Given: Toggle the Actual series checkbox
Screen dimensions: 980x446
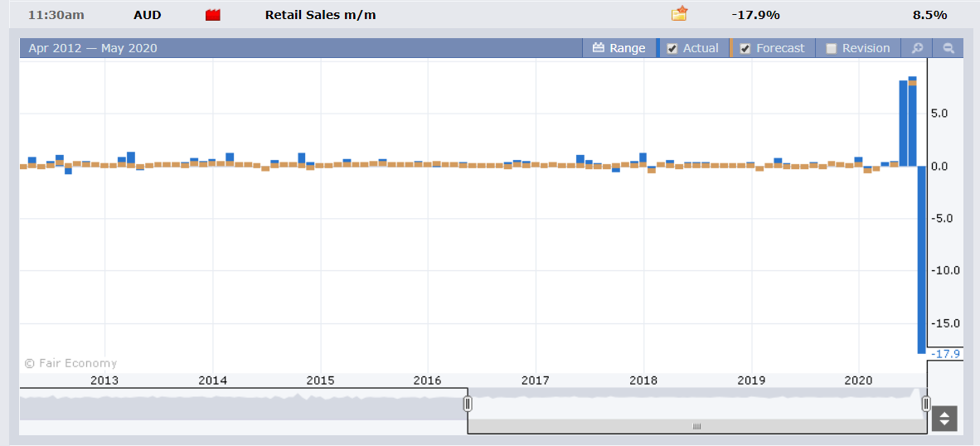Looking at the screenshot, I should [672, 49].
